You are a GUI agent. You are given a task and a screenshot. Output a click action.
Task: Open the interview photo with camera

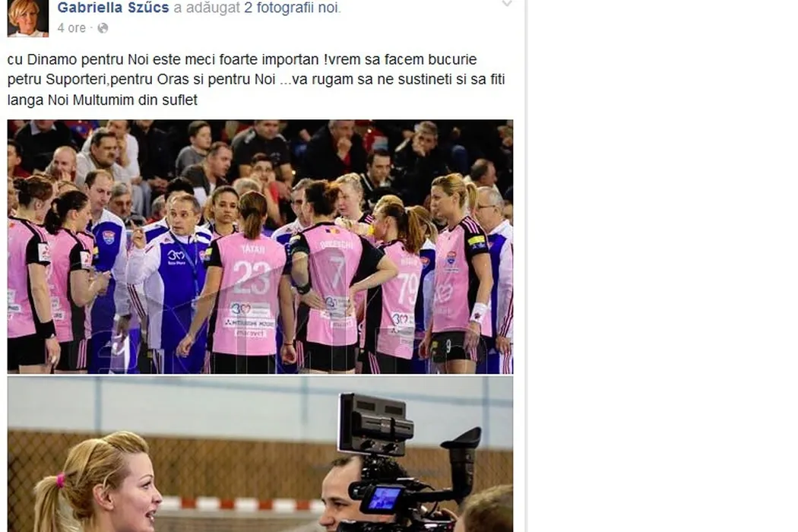click(260, 454)
